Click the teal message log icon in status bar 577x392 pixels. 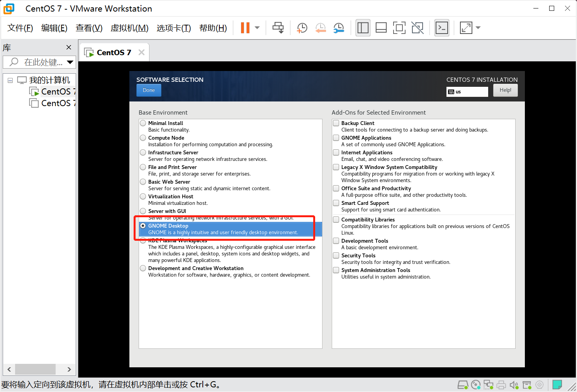(x=557, y=385)
